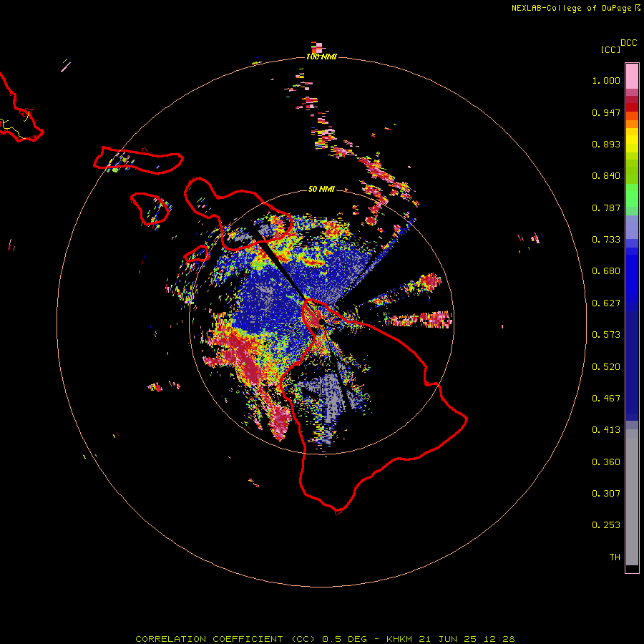The width and height of the screenshot is (644, 644).
Task: Click the 50 NMI range ring label
Action: coord(321,189)
